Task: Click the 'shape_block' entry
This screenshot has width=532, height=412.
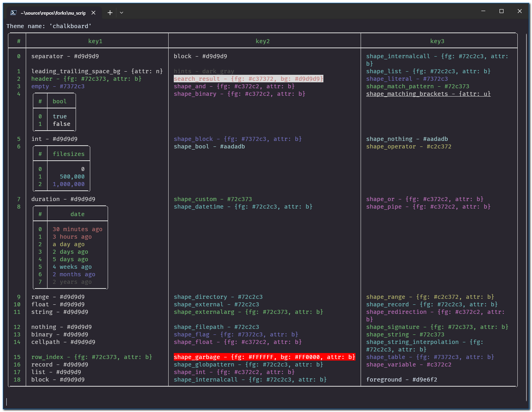Action: tap(238, 139)
